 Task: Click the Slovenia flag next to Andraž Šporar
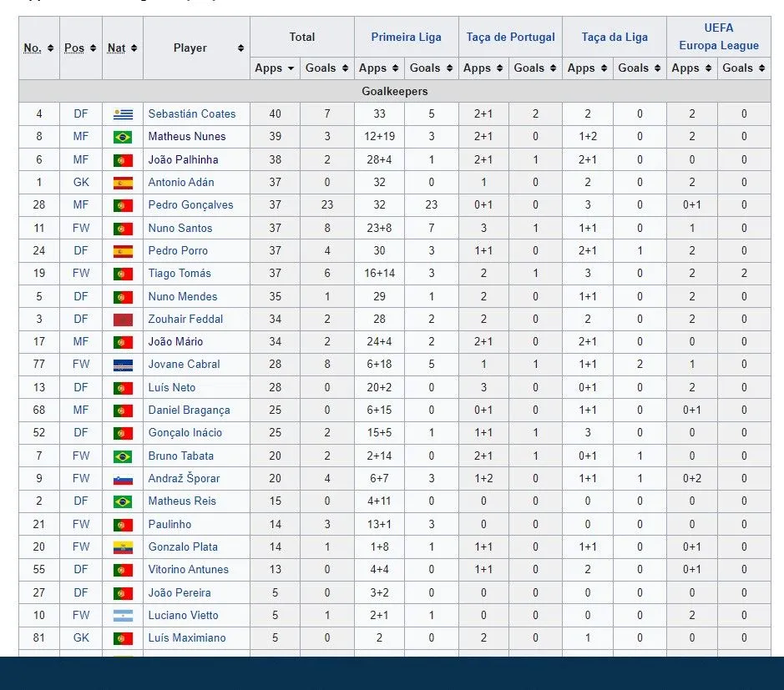click(123, 479)
